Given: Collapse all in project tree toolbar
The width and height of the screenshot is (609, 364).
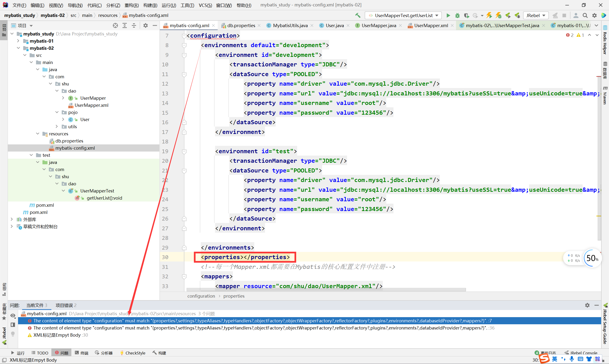Looking at the screenshot, I should tap(134, 25).
